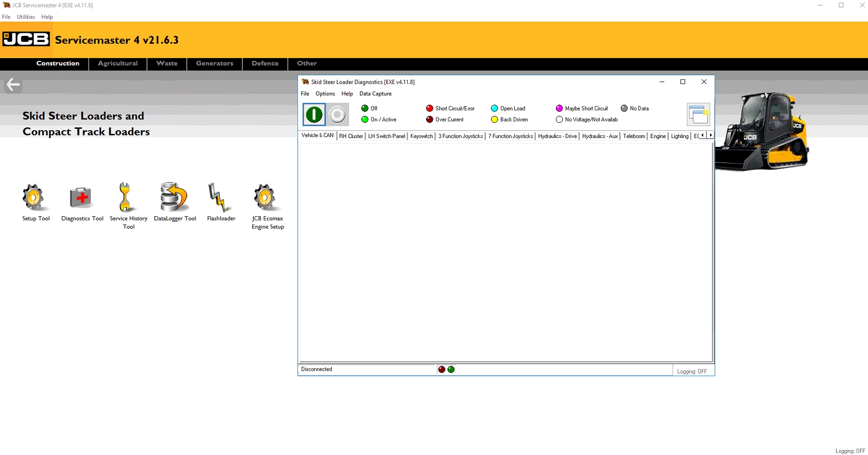Click the green connection status indicator
Viewport: 868px width, 455px height.
point(451,369)
